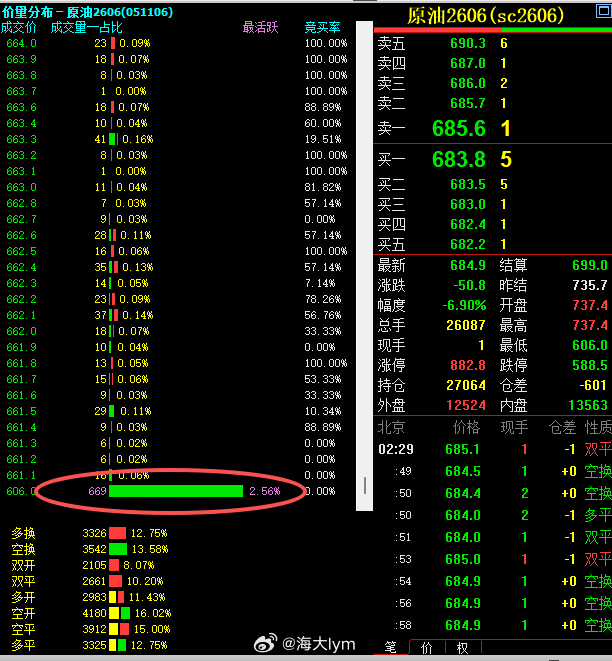This screenshot has height=661, width=612.
Task: Click the price distribution scrollbar thumb
Action: [x=365, y=486]
